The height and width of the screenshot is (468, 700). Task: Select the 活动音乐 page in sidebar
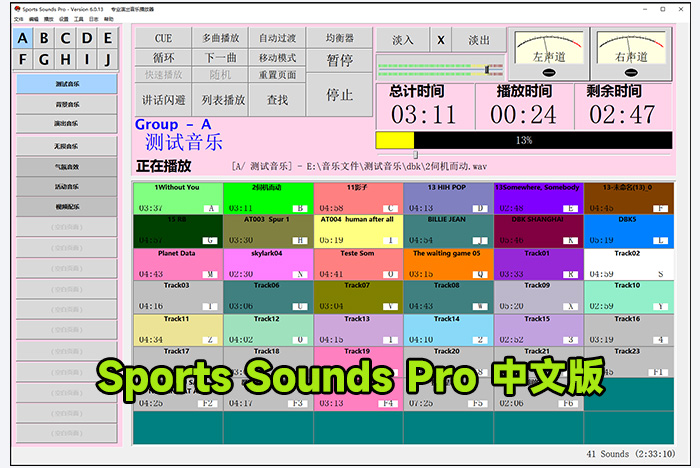coord(67,187)
